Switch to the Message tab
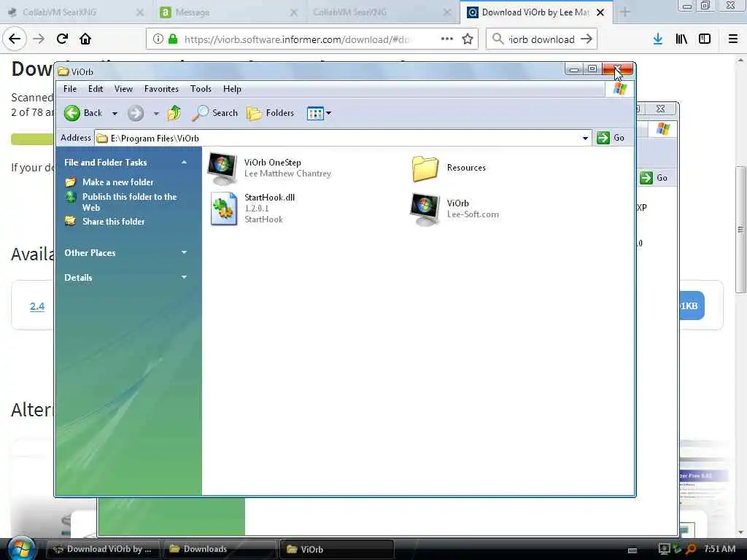This screenshot has width=747, height=560. [x=228, y=12]
